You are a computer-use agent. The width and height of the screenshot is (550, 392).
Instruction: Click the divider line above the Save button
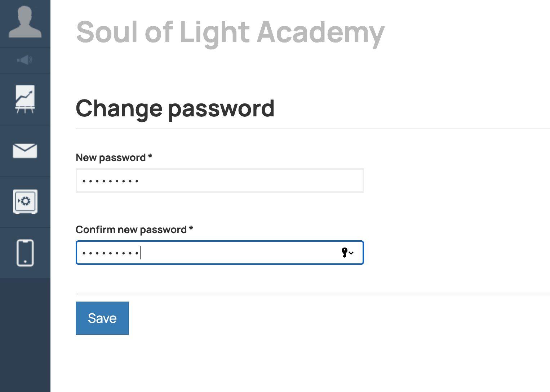(312, 294)
